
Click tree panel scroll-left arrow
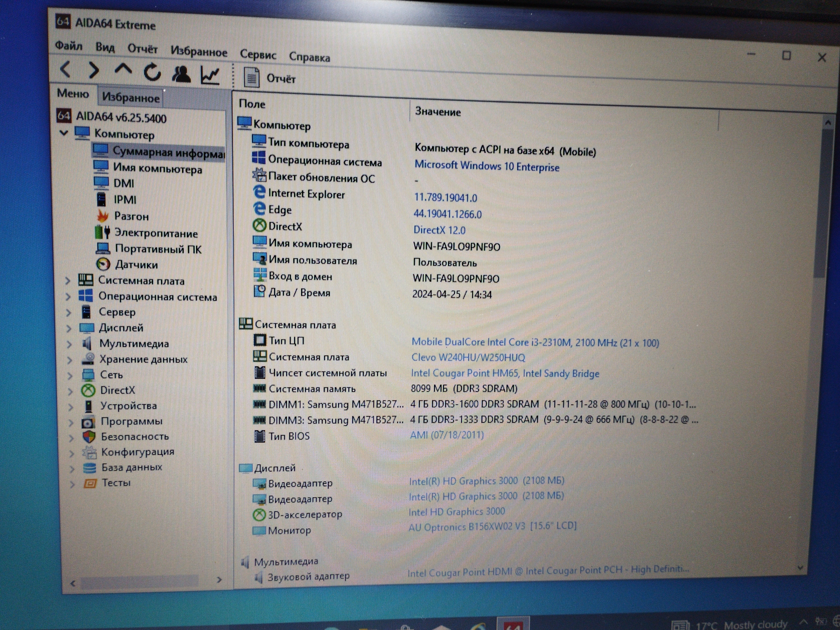click(73, 583)
